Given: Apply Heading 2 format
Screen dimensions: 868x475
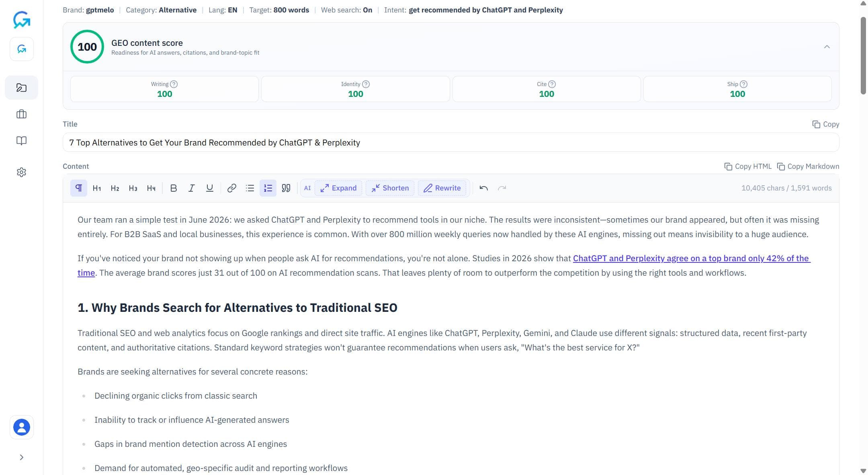Looking at the screenshot, I should pyautogui.click(x=115, y=188).
